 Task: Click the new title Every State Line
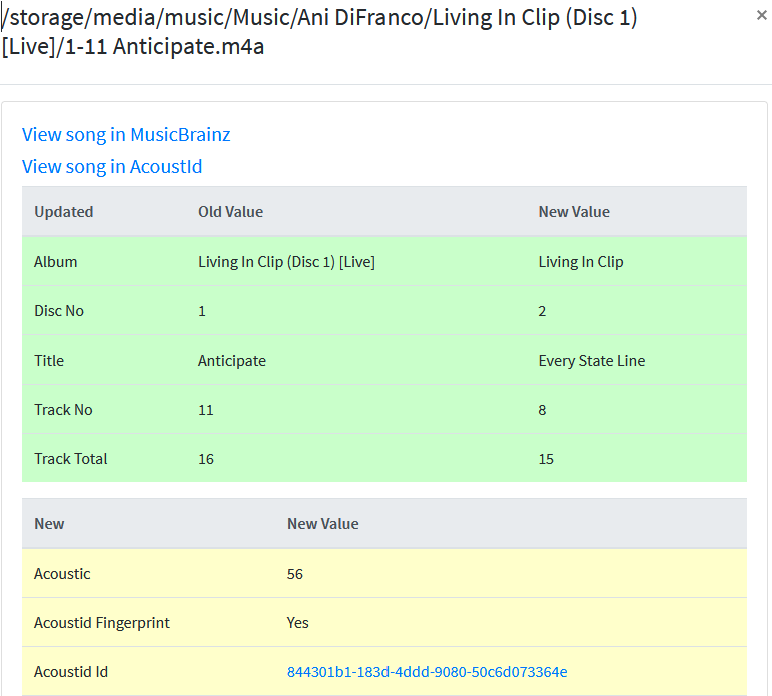pos(591,361)
